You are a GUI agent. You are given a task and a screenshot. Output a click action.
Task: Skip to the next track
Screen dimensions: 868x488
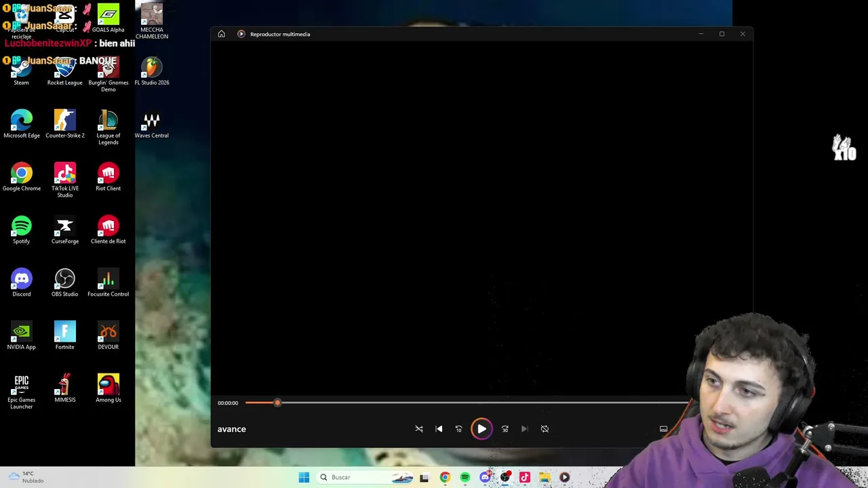pyautogui.click(x=524, y=429)
